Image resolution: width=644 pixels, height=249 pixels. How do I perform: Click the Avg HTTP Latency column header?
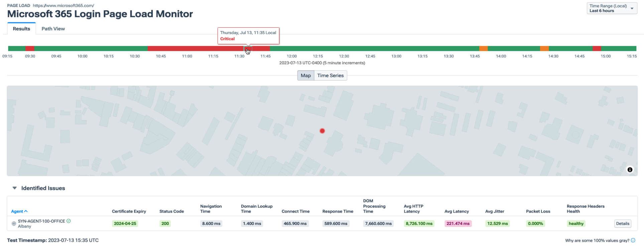coord(414,209)
